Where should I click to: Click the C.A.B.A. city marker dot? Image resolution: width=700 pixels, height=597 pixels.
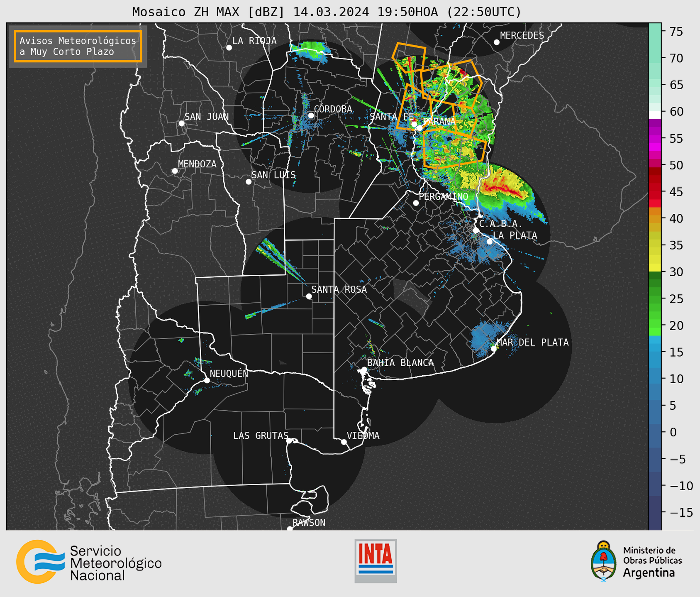click(476, 230)
